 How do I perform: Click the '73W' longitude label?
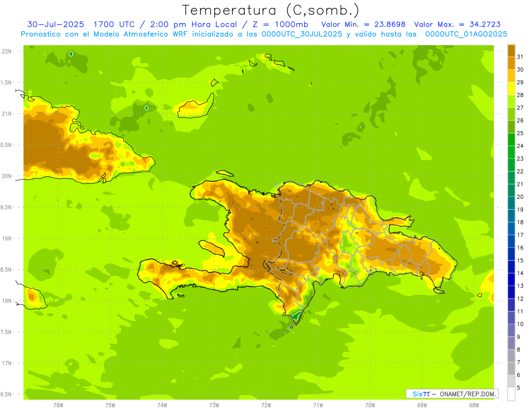click(214, 405)
